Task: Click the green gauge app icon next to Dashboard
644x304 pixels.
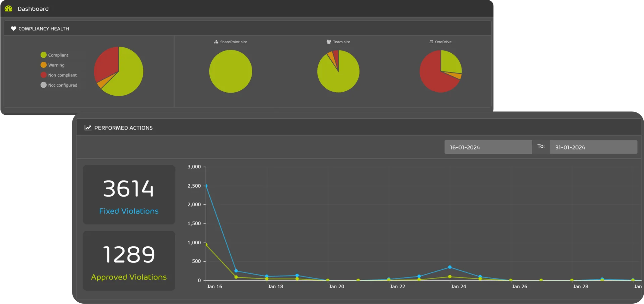Action: coord(8,8)
